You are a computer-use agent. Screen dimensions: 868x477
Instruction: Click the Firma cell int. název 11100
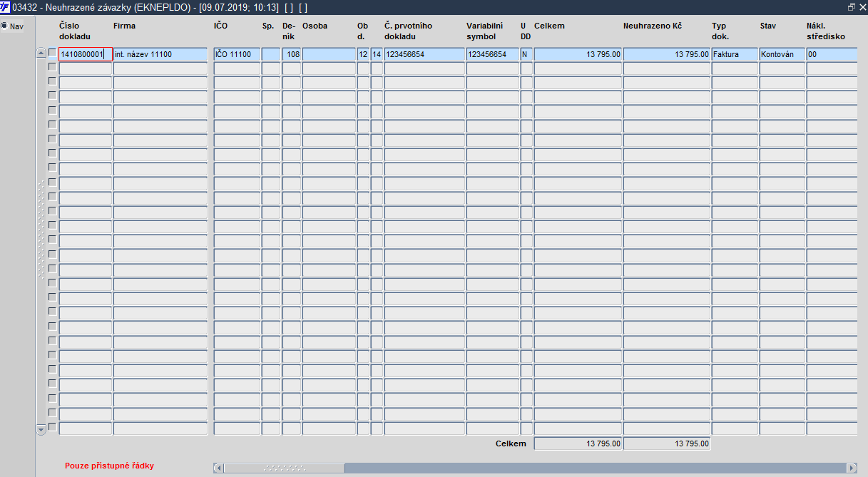(160, 54)
